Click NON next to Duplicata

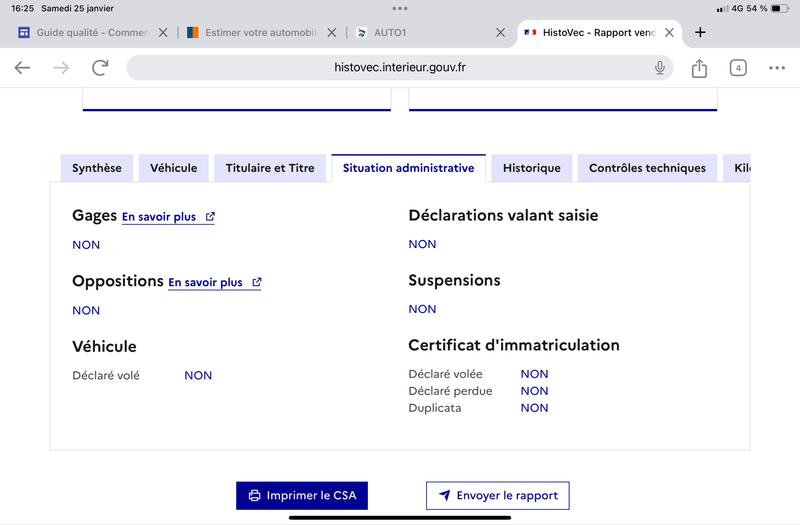tap(534, 408)
